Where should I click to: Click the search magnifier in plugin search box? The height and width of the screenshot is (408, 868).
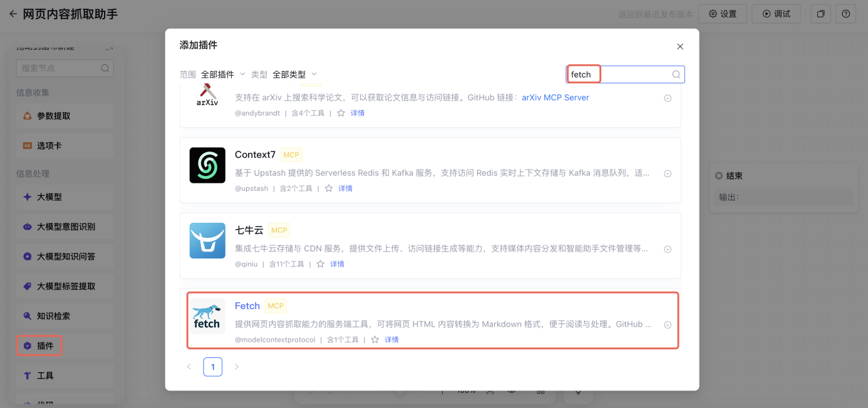coord(676,74)
